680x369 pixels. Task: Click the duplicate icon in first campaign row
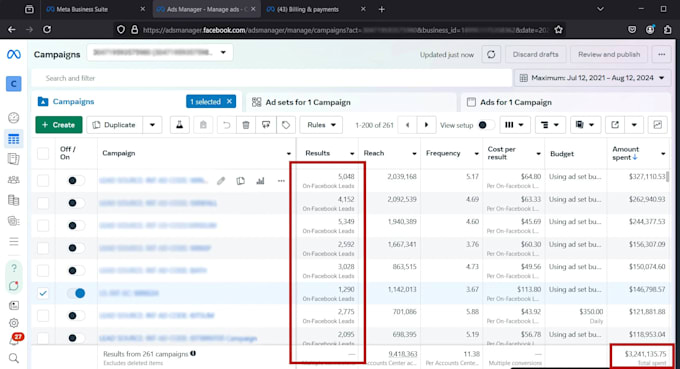(241, 181)
